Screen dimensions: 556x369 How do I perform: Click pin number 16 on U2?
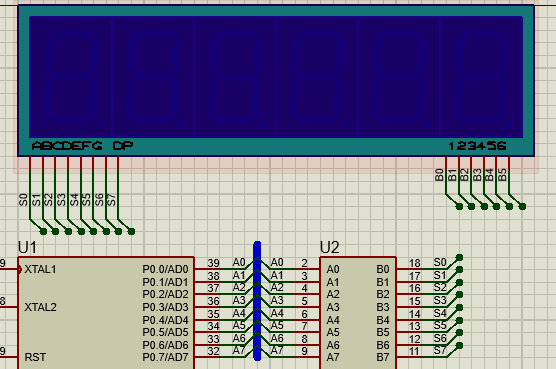tap(414, 288)
